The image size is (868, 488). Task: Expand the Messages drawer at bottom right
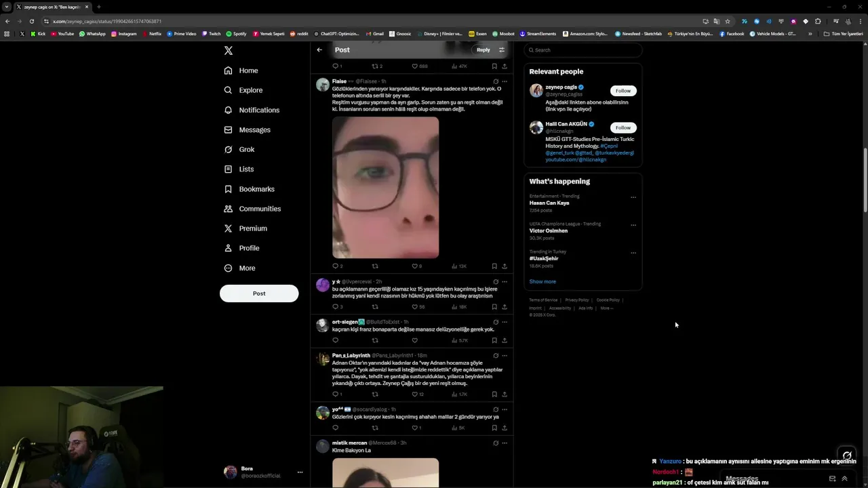pos(844,479)
